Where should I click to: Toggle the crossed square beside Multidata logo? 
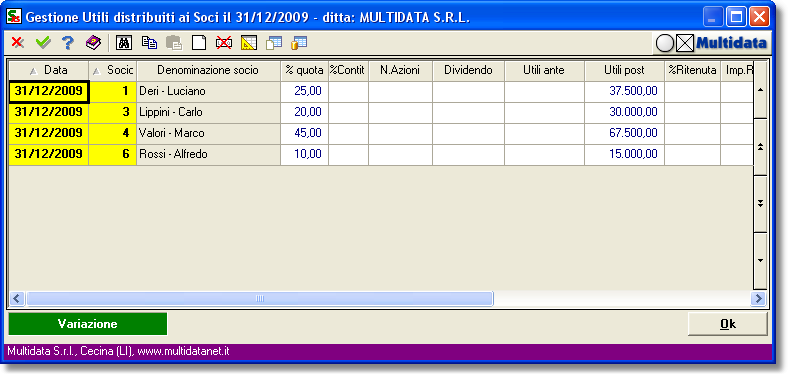click(684, 44)
